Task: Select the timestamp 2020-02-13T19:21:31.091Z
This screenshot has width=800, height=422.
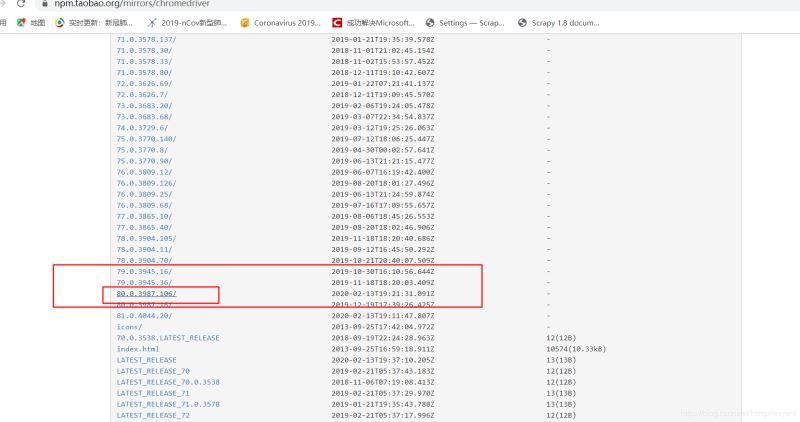Action: click(x=383, y=294)
